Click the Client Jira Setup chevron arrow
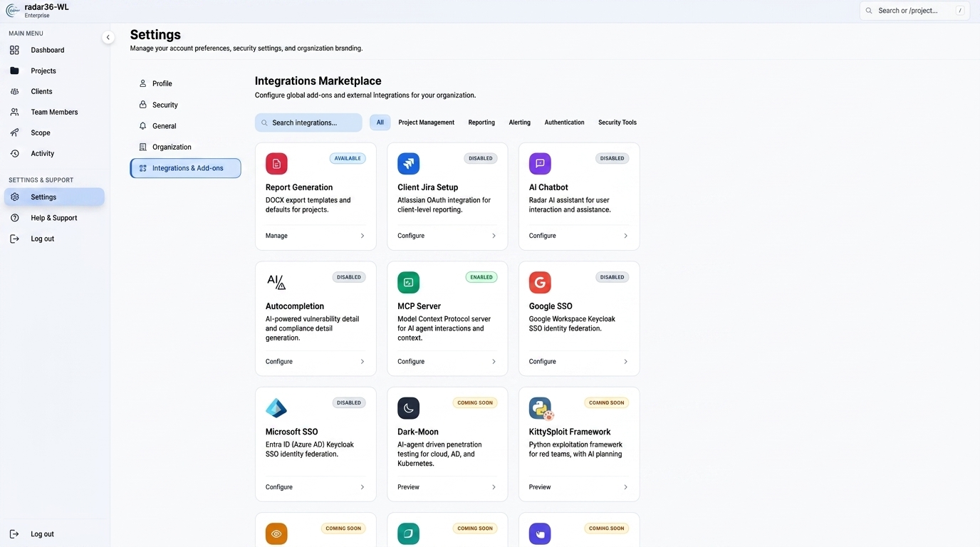The width and height of the screenshot is (980, 547). point(494,236)
